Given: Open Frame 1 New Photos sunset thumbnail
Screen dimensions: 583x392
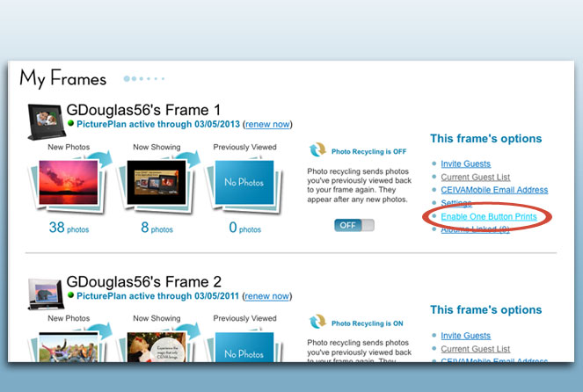Looking at the screenshot, I should click(69, 183).
